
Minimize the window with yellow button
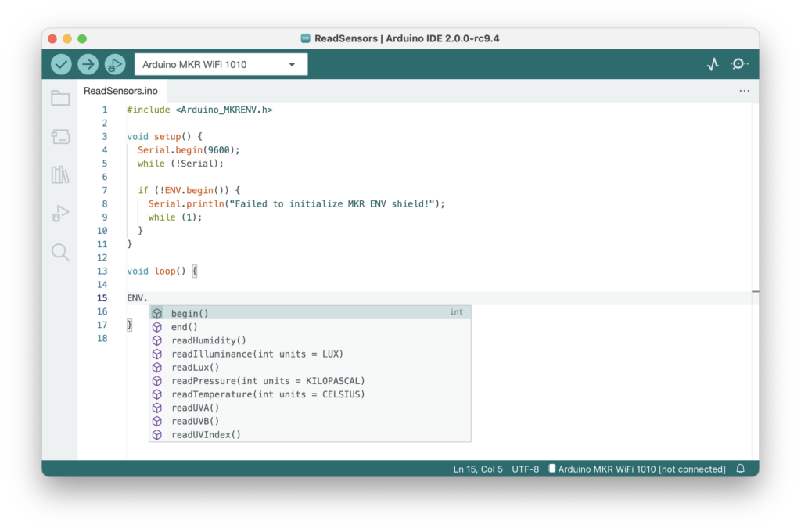[67, 38]
